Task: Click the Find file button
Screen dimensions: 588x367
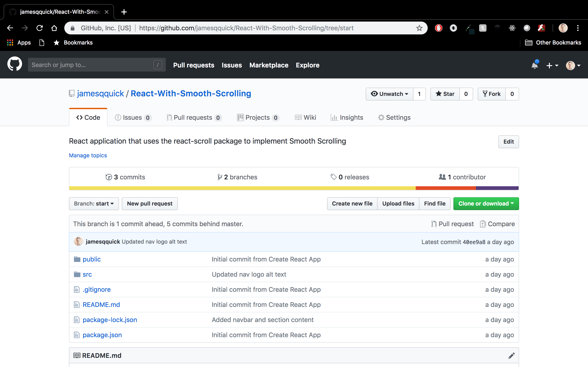Action: click(435, 204)
